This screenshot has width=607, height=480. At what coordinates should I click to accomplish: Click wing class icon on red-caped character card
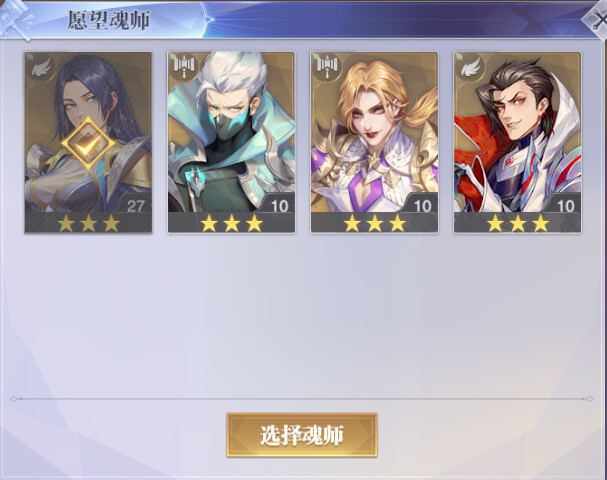[470, 68]
